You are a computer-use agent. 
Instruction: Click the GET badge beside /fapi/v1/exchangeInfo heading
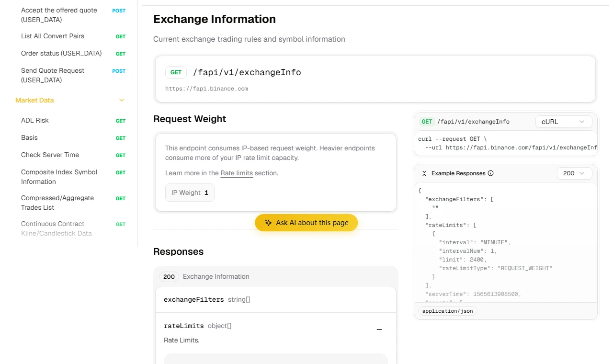pos(176,72)
